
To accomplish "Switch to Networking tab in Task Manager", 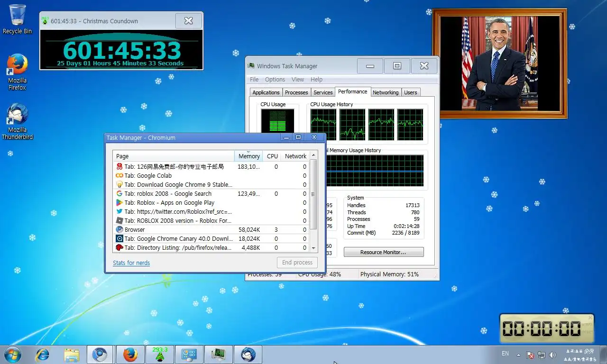I will tap(386, 92).
